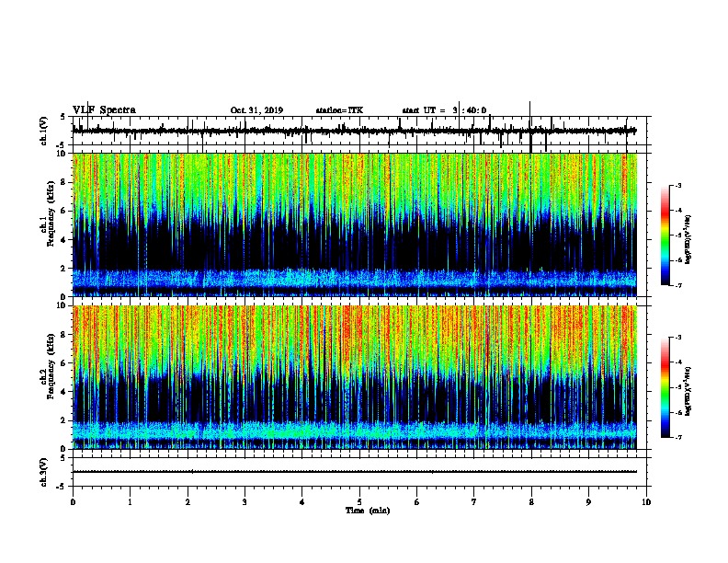Click the "VLF Spectra" plot title
Screen dimensions: 728x563
click(104, 110)
